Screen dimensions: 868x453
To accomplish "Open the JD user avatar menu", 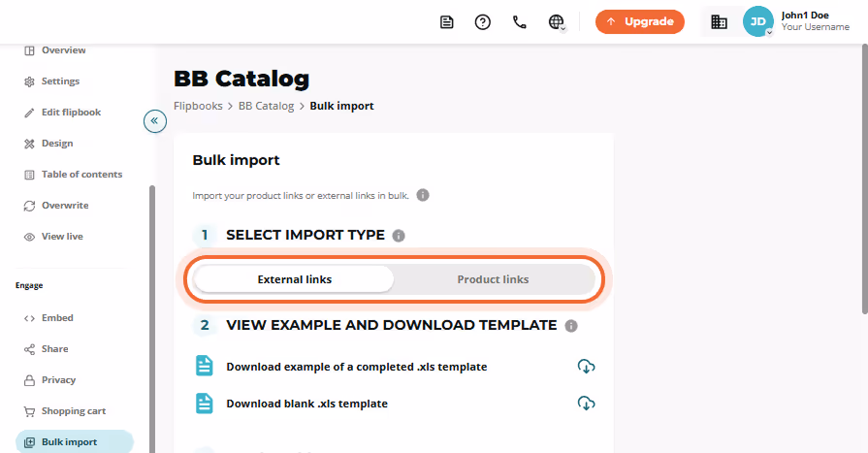I will (757, 21).
